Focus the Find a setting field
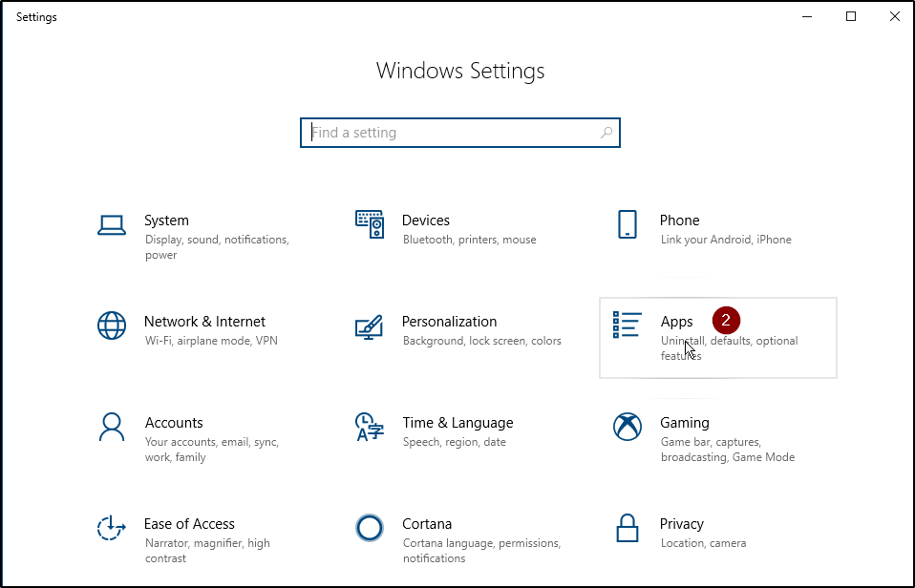The height and width of the screenshot is (588, 915). coord(459,133)
